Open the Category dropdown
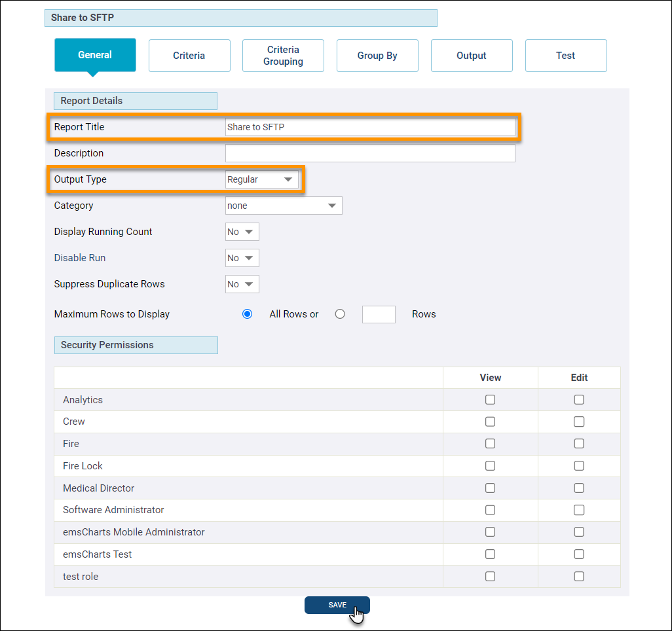Image resolution: width=672 pixels, height=631 pixels. [x=284, y=206]
